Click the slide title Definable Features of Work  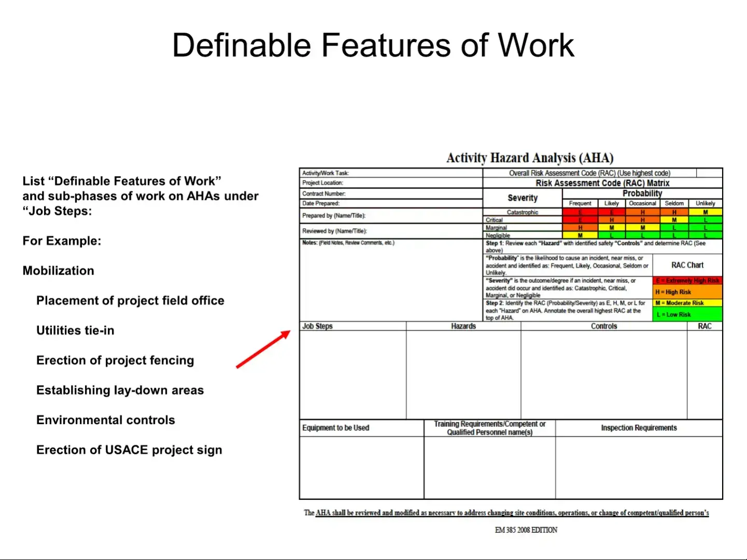click(x=373, y=45)
